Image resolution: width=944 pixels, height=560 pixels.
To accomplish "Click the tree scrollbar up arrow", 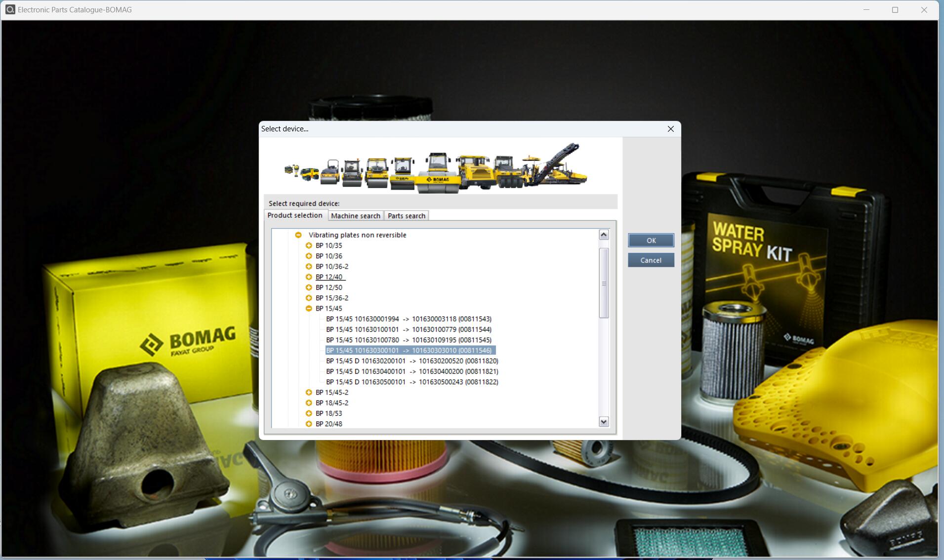I will (604, 235).
